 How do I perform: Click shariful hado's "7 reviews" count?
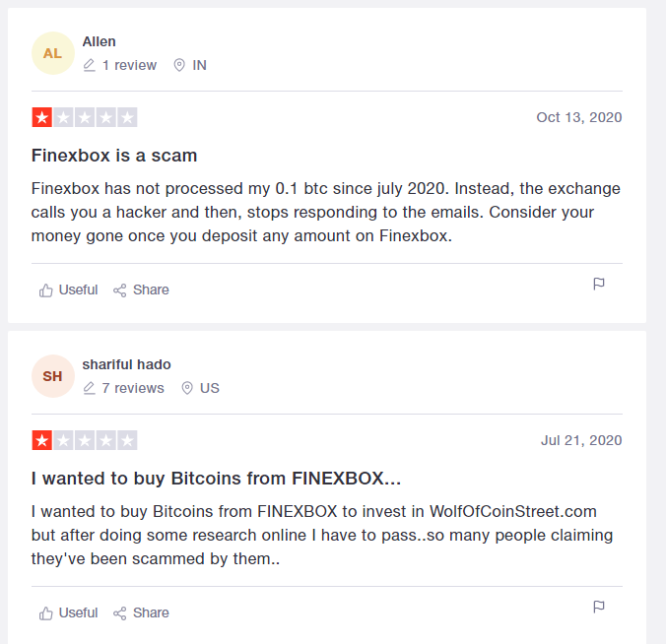[133, 388]
